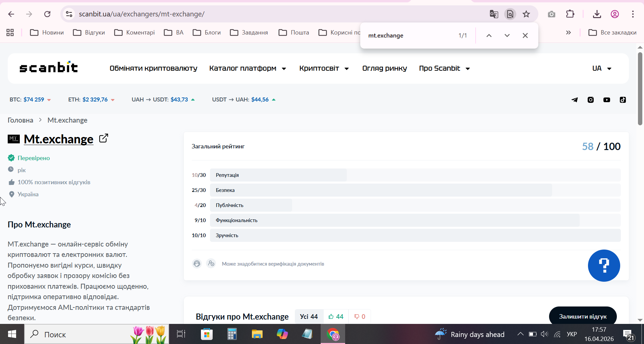The height and width of the screenshot is (344, 644).
Task: Expand hidden system tray icons
Action: coord(520,334)
